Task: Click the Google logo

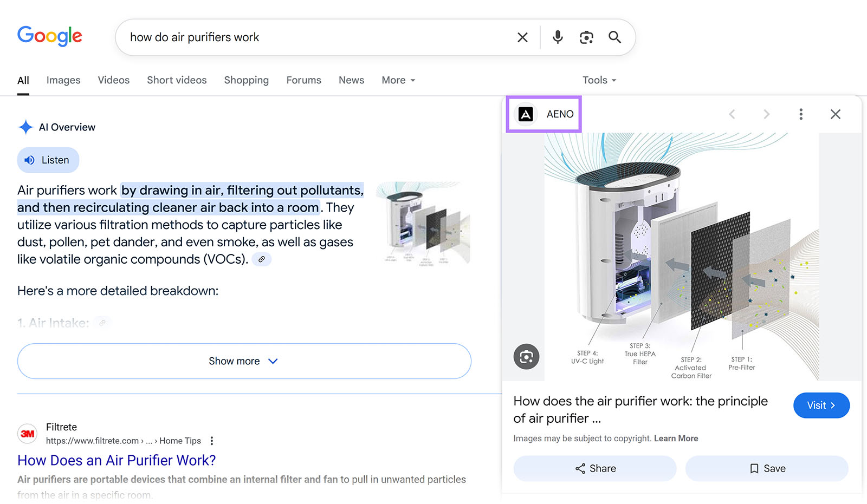Action: (49, 36)
